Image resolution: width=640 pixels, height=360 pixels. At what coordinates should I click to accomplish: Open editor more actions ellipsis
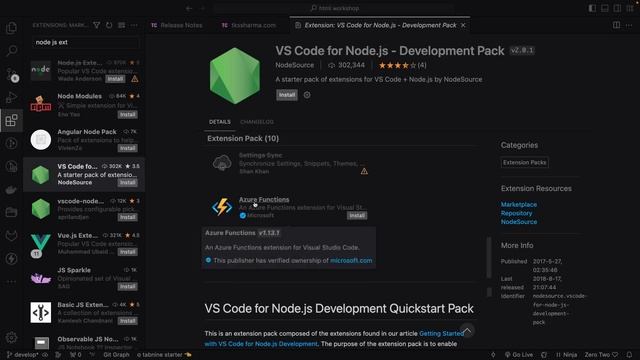tap(629, 25)
